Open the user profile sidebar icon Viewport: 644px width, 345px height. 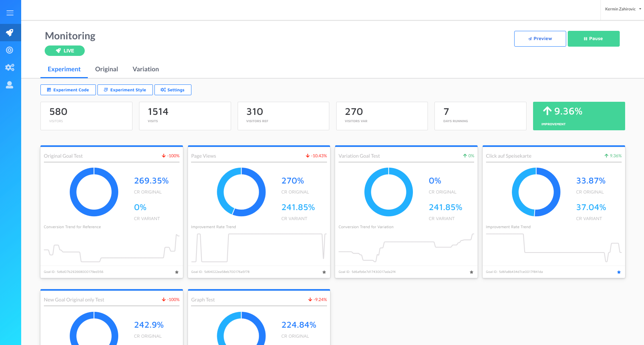pyautogui.click(x=10, y=85)
